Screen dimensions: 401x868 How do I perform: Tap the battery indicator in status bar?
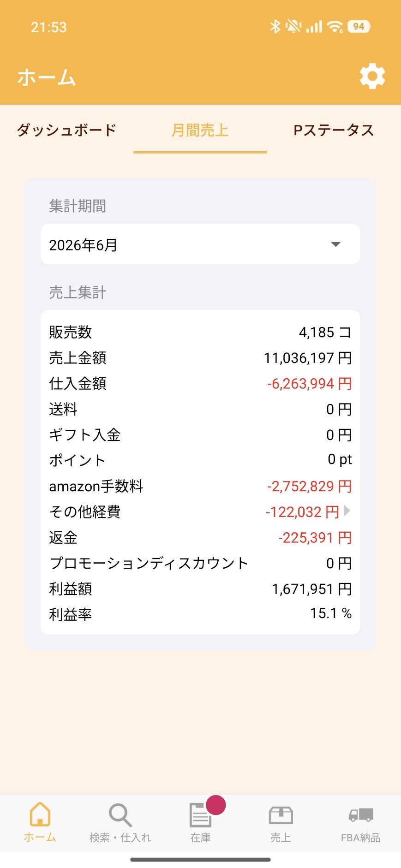point(359,27)
